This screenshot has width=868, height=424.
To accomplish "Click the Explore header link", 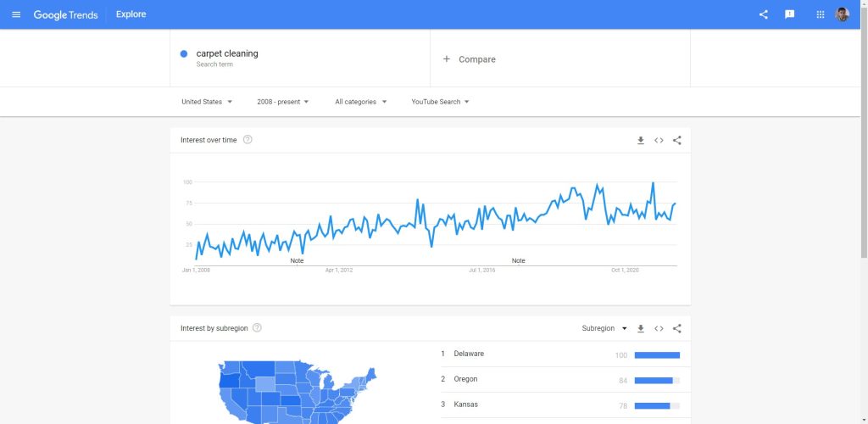I will [131, 14].
